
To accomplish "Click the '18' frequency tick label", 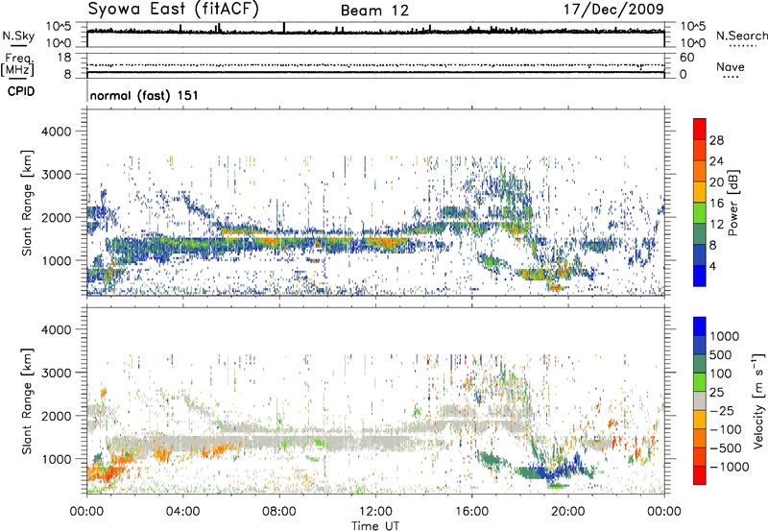I will (x=64, y=58).
